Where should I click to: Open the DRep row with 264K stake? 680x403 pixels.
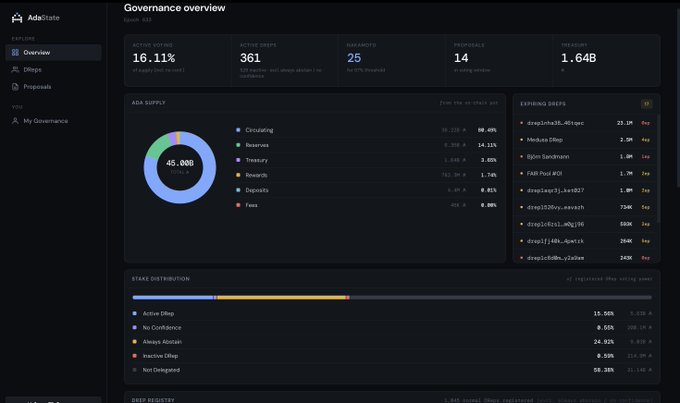click(x=585, y=241)
